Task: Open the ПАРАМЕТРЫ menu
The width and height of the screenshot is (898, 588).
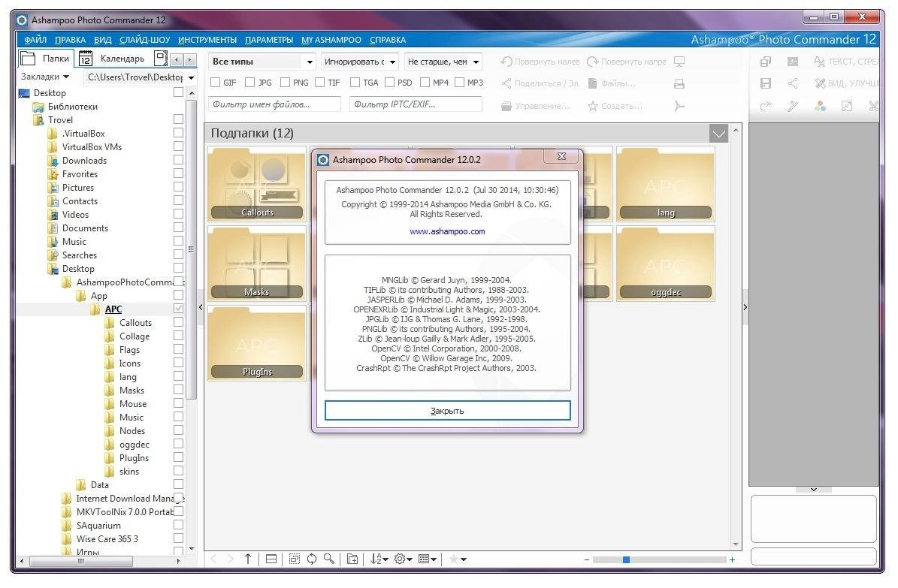Action: pyautogui.click(x=269, y=40)
